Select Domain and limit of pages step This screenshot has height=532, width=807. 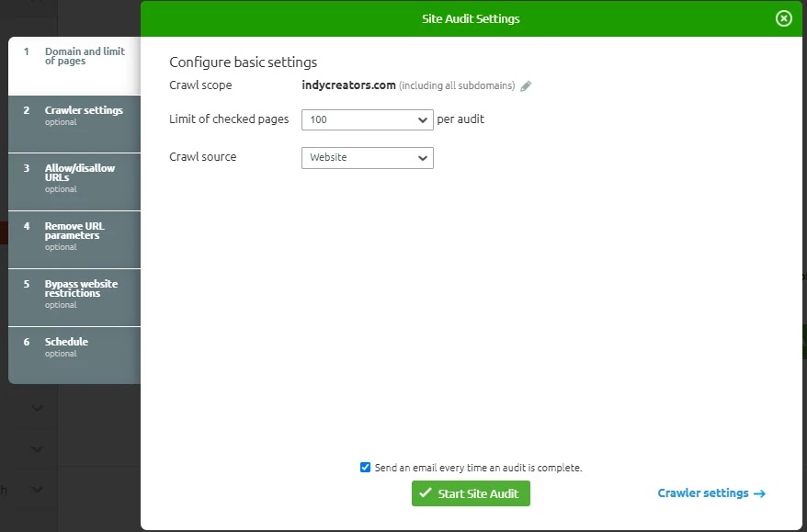point(74,65)
